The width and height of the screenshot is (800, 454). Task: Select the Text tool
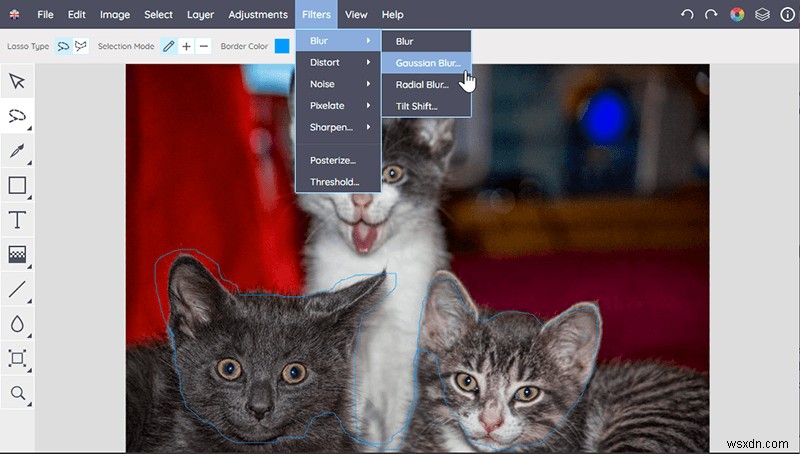point(17,220)
